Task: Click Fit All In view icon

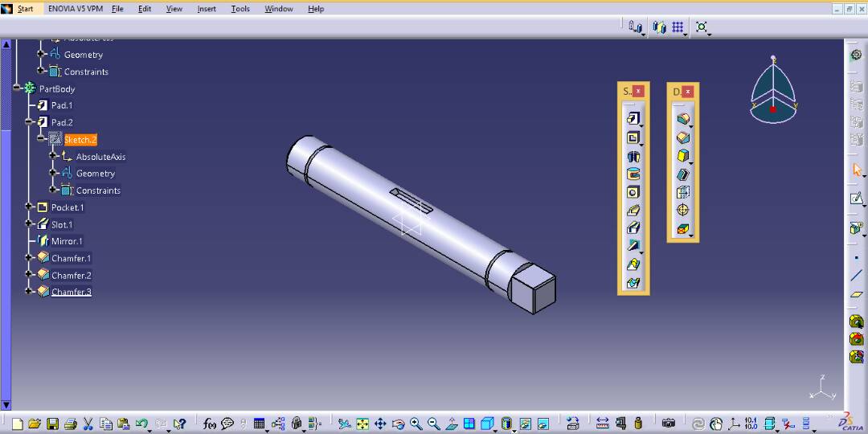Action: [x=362, y=424]
